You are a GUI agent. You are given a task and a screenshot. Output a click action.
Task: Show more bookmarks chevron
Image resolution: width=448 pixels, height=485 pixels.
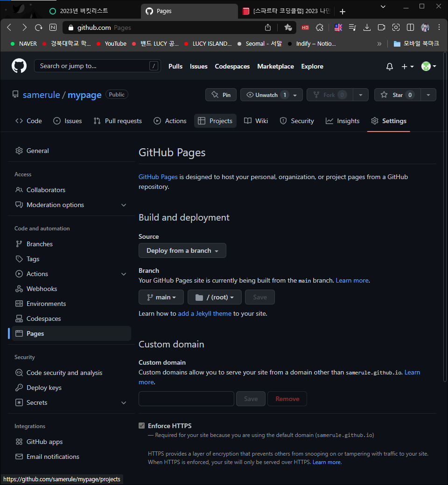pyautogui.click(x=379, y=44)
